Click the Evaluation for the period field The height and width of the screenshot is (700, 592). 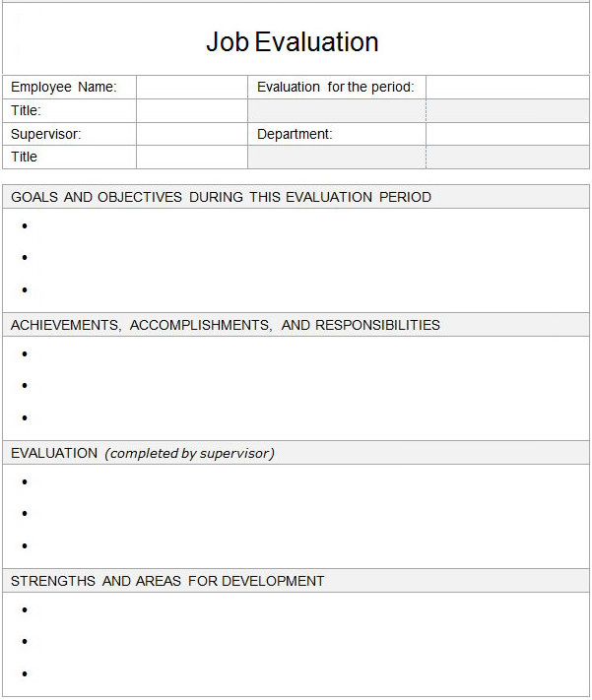[x=507, y=87]
